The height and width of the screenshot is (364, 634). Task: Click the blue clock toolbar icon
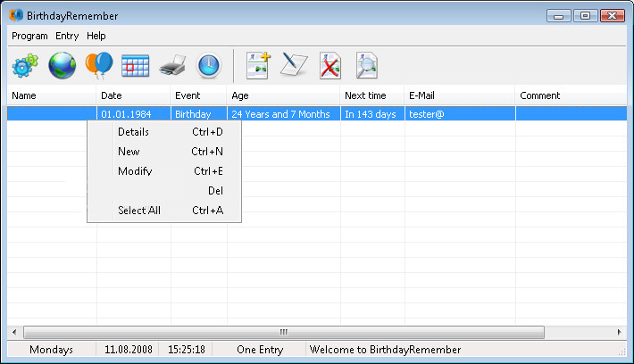(x=209, y=65)
